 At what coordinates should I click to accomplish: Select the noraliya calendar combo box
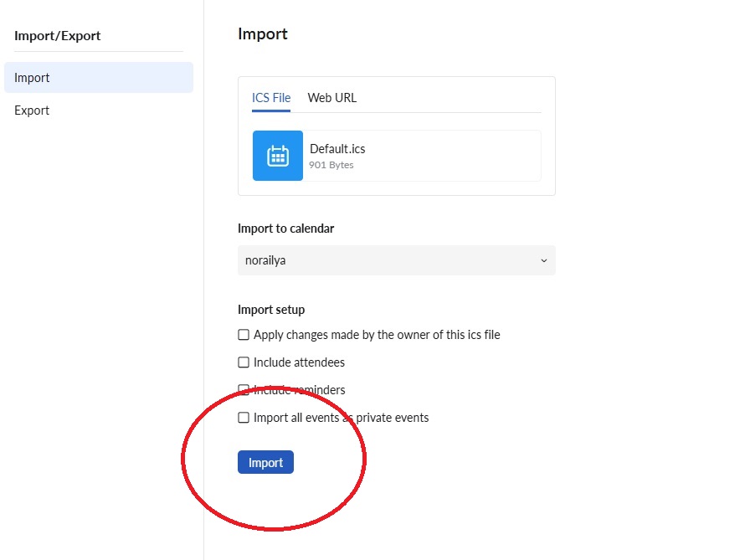[x=396, y=260]
